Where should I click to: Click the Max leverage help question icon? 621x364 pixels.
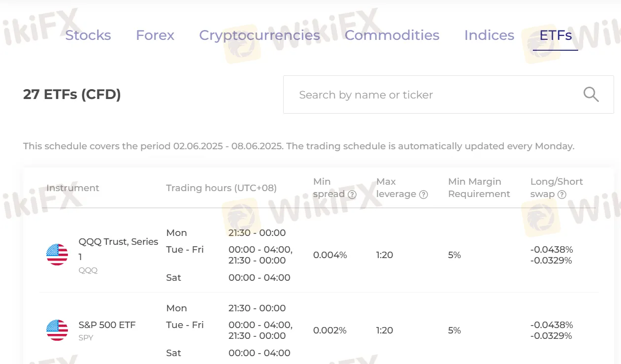tap(424, 195)
